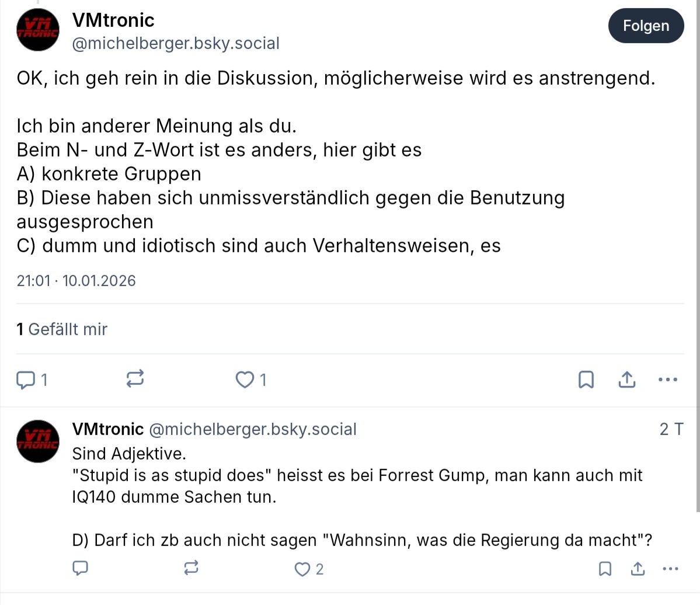Viewport: 700px width, 605px height.
Task: Reply to the main VMtronic post
Action: [x=26, y=380]
